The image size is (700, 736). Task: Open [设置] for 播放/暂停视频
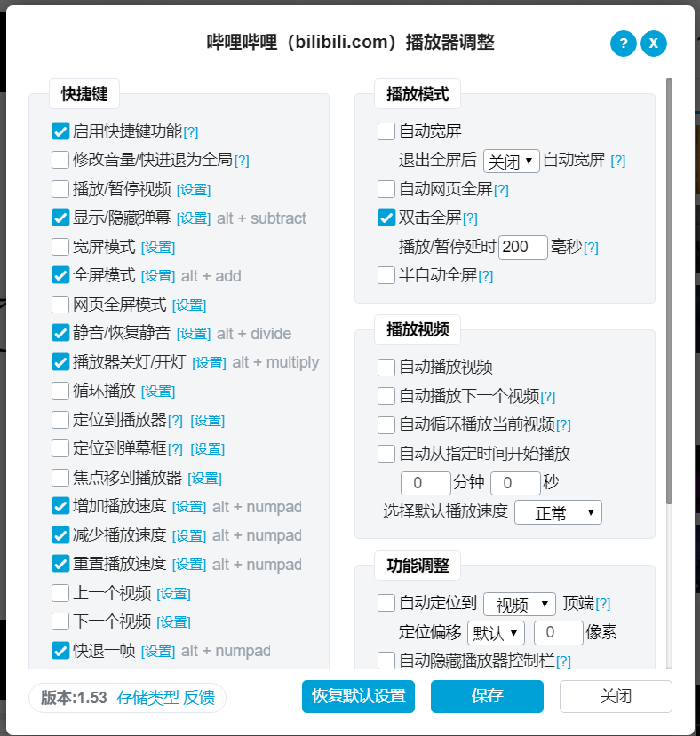click(x=194, y=190)
